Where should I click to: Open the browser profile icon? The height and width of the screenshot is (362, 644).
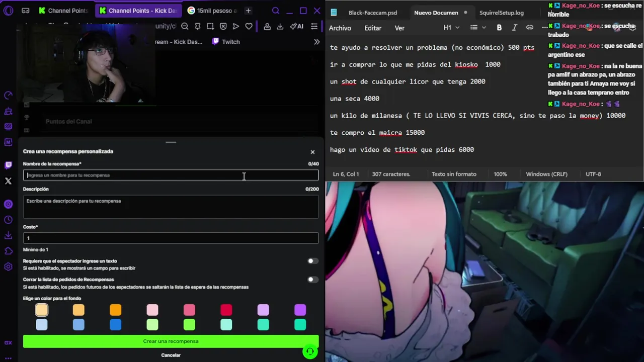[x=267, y=26]
